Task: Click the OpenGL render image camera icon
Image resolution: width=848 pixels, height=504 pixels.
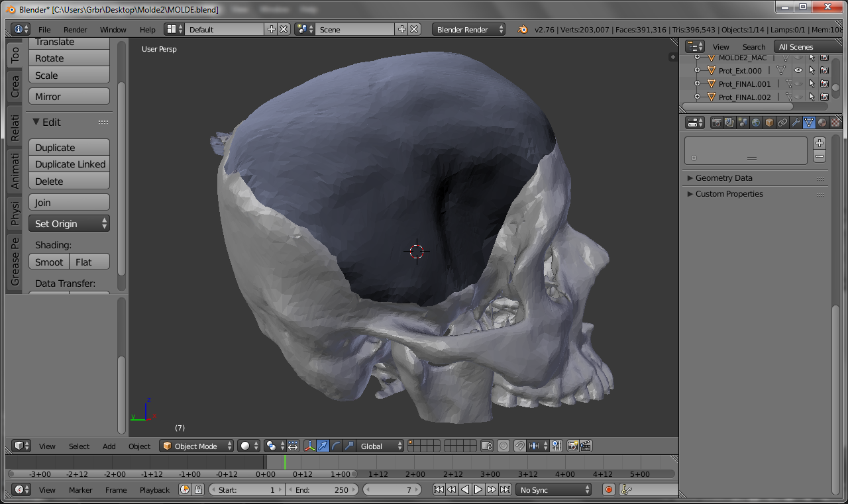Action: (x=573, y=446)
